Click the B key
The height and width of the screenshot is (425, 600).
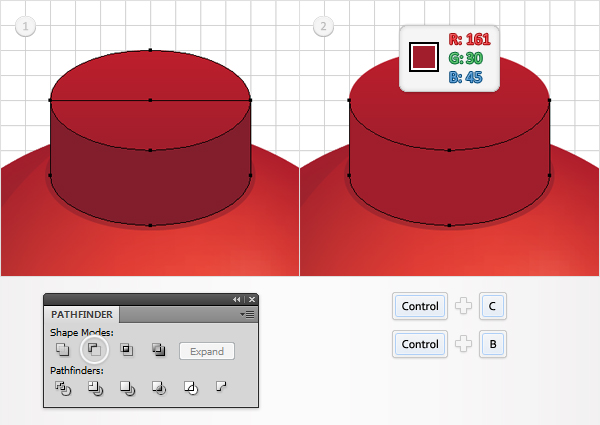492,344
